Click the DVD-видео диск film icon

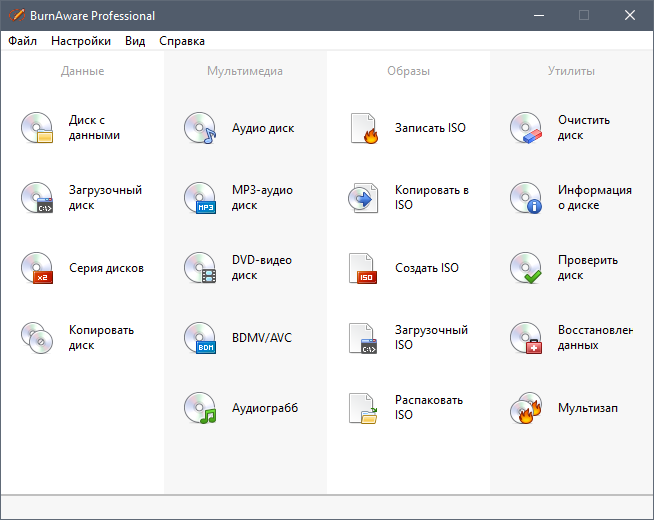[200, 268]
